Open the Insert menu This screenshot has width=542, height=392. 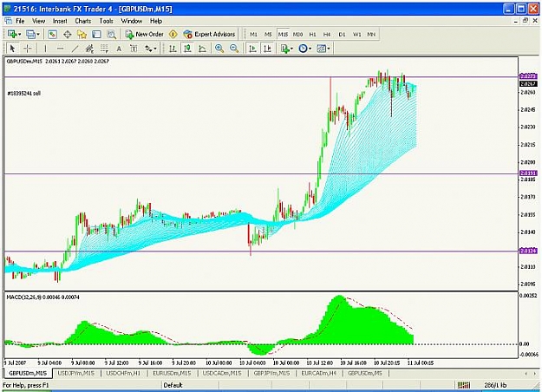click(x=60, y=21)
